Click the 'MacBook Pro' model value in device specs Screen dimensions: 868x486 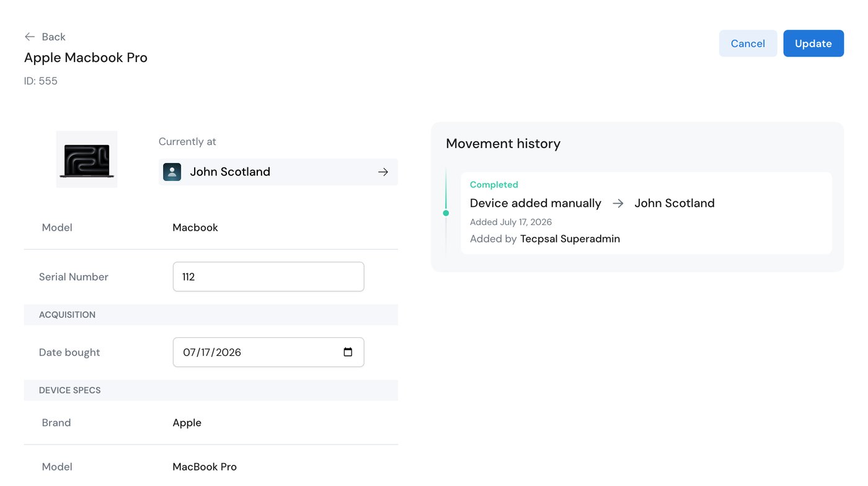click(205, 467)
